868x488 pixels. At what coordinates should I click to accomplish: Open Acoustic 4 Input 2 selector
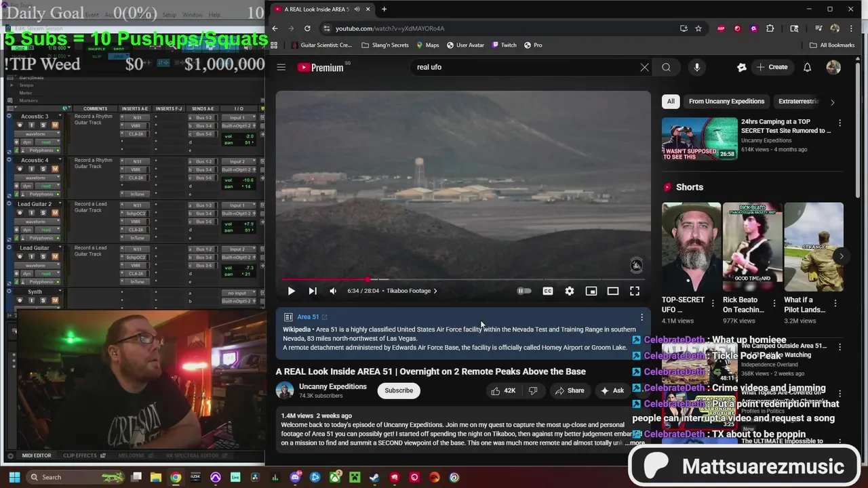pos(238,161)
